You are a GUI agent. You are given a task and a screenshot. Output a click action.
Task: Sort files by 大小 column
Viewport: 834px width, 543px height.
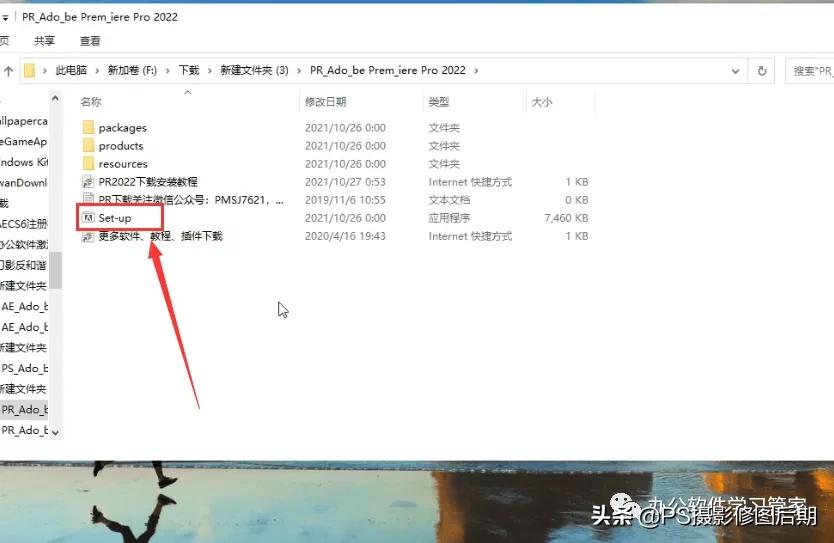pyautogui.click(x=542, y=102)
